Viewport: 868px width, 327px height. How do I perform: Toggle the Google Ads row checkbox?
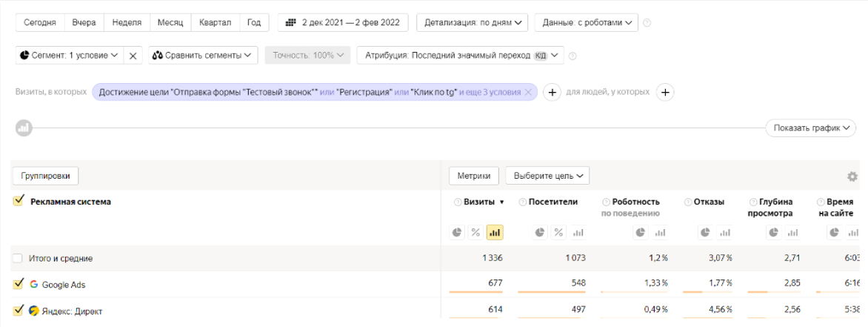tap(18, 284)
